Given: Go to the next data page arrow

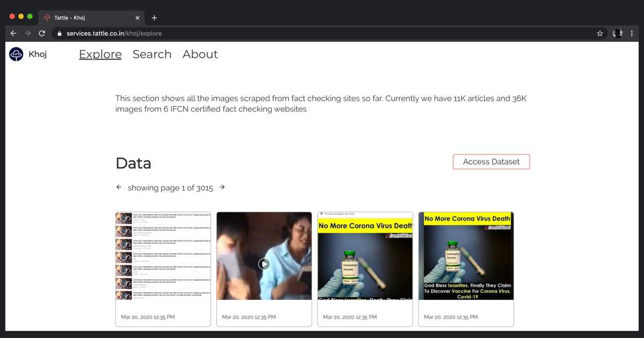Looking at the screenshot, I should tap(222, 187).
